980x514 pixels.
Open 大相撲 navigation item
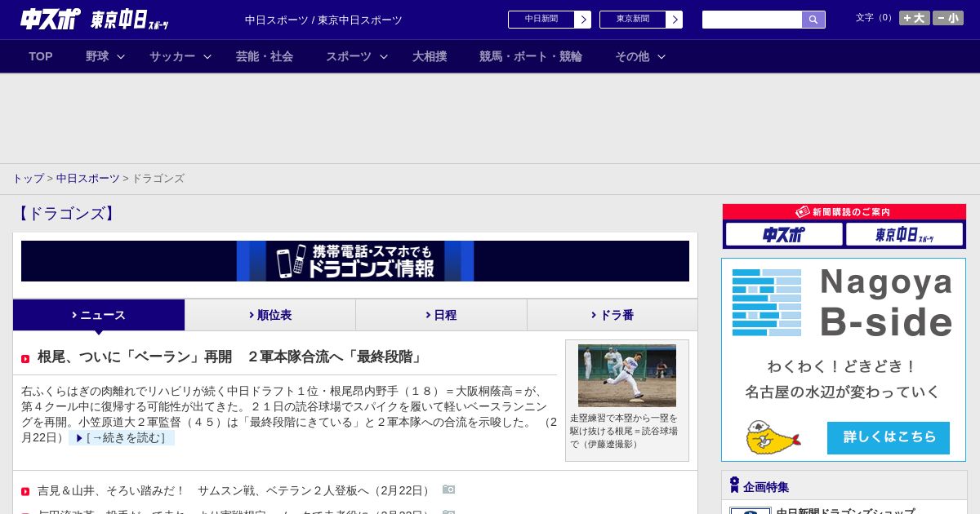430,56
